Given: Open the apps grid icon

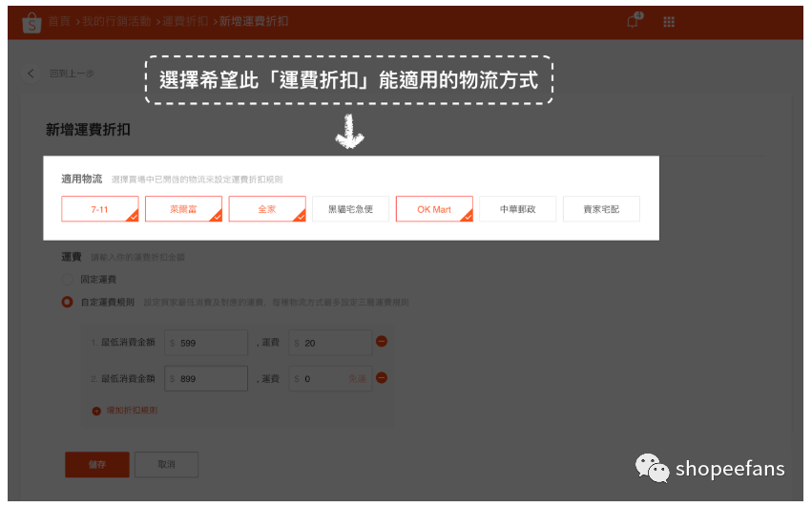Looking at the screenshot, I should click(x=669, y=22).
